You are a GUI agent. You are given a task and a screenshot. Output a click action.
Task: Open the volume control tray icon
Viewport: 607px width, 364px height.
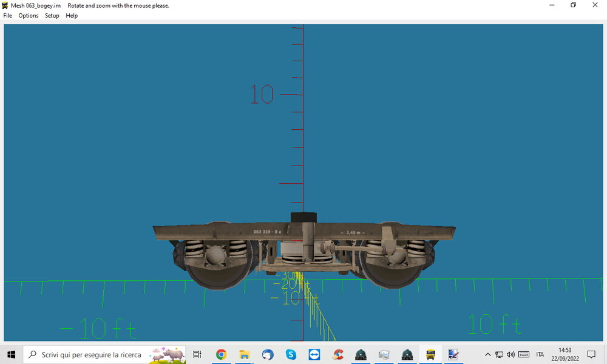tap(510, 354)
